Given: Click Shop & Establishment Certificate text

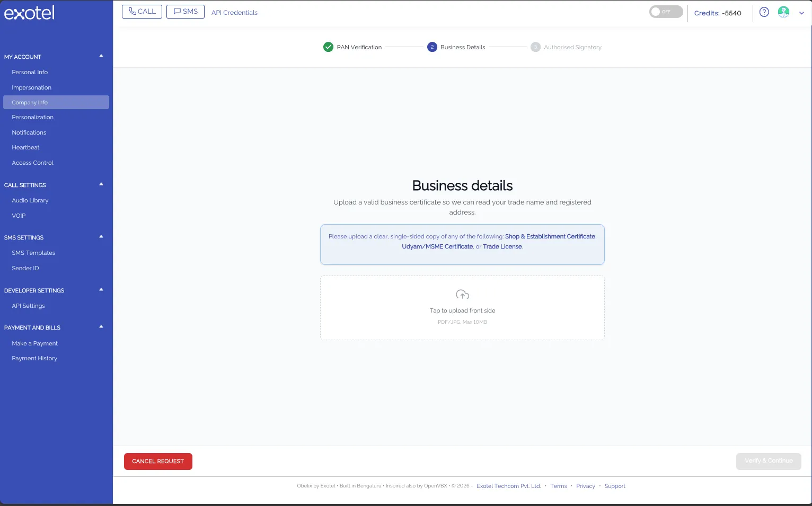Looking at the screenshot, I should click(550, 236).
